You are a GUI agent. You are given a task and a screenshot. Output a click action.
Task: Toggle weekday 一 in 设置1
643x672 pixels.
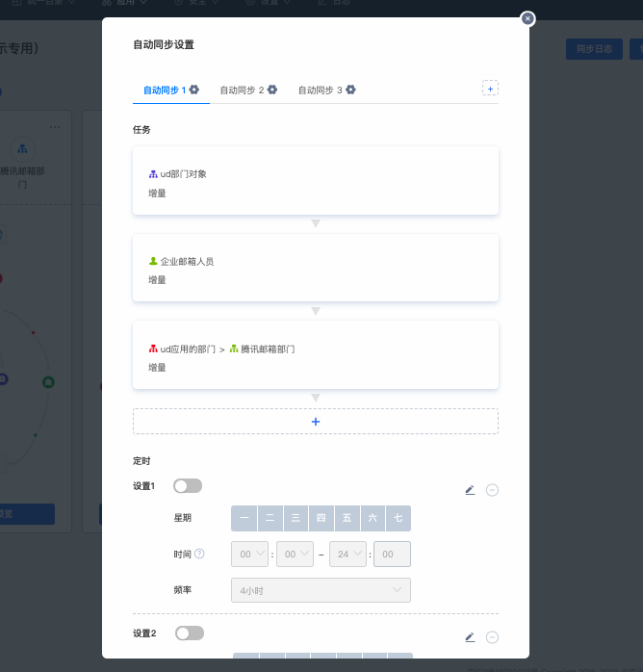point(244,518)
